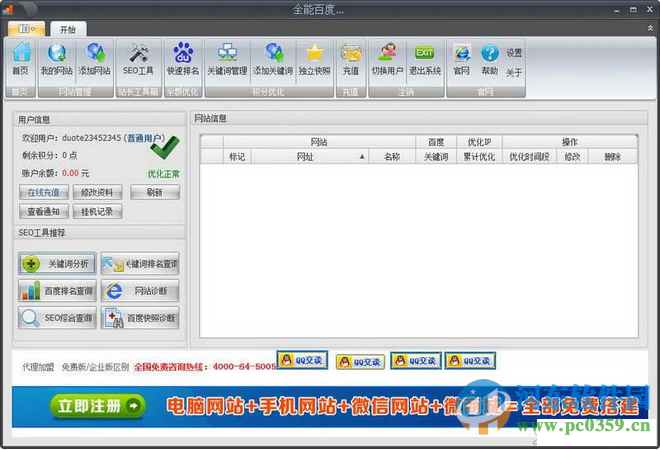Open 关键词管理 in the ribbon
The width and height of the screenshot is (660, 450).
pos(227,60)
